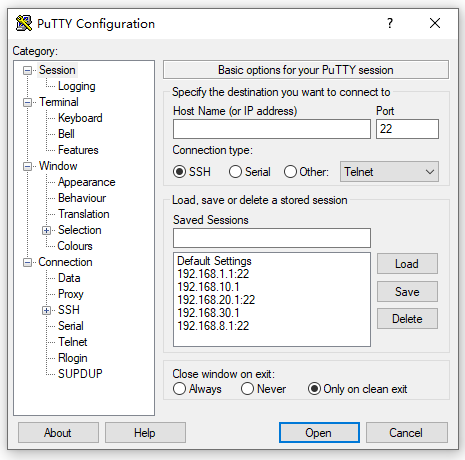The width and height of the screenshot is (465, 460).
Task: Open the Connection category
Action: tap(65, 262)
